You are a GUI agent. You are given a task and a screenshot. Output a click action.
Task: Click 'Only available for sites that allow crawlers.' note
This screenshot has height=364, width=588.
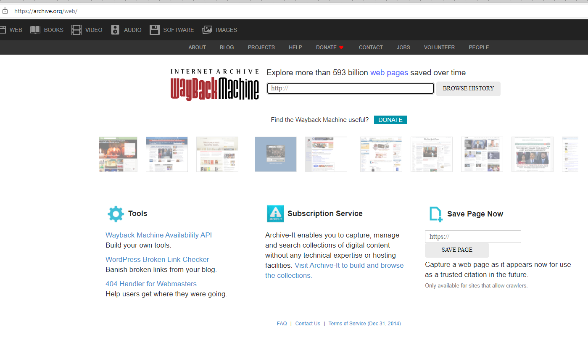tap(476, 286)
